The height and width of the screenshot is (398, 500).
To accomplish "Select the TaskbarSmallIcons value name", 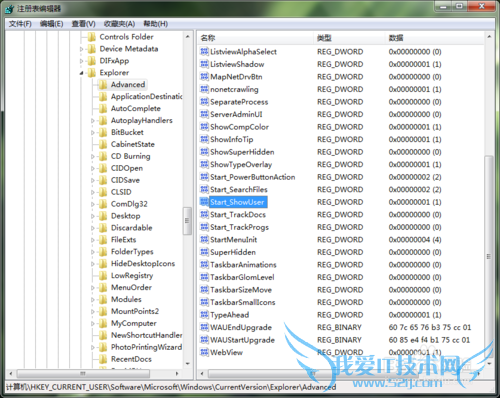I will [243, 302].
